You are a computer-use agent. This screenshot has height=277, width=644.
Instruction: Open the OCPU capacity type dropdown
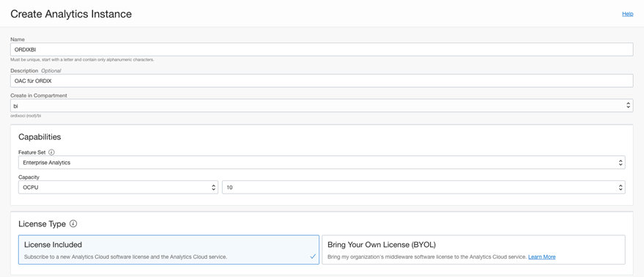[118, 188]
